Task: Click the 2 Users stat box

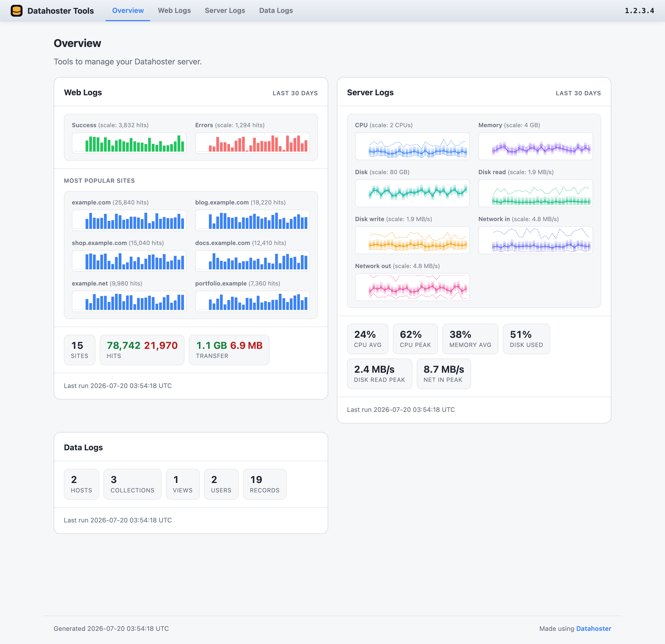Action: pos(221,484)
